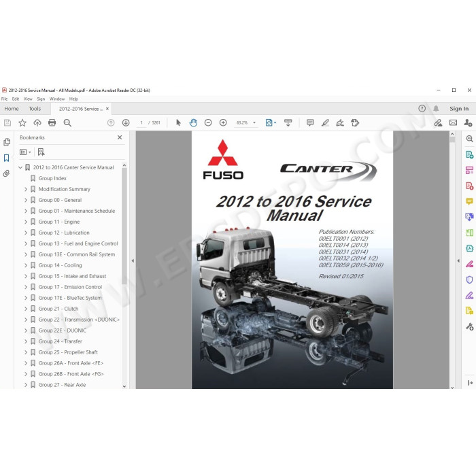This screenshot has height=476, width=476.
Task: Open Group 01 - Maintenance Schedule bookmark
Action: point(77,211)
